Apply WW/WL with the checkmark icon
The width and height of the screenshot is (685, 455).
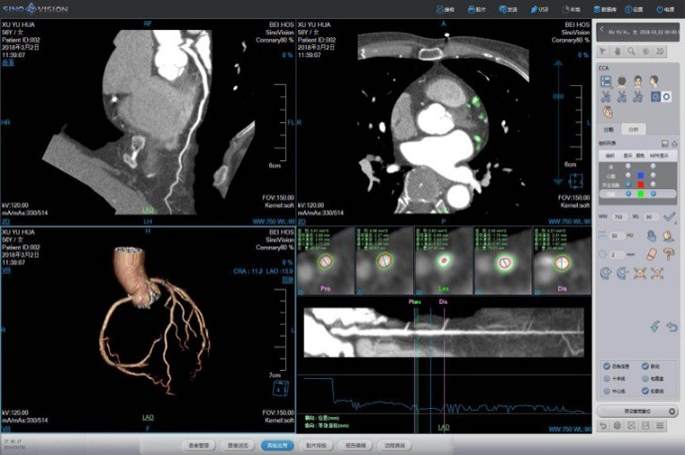tap(670, 216)
